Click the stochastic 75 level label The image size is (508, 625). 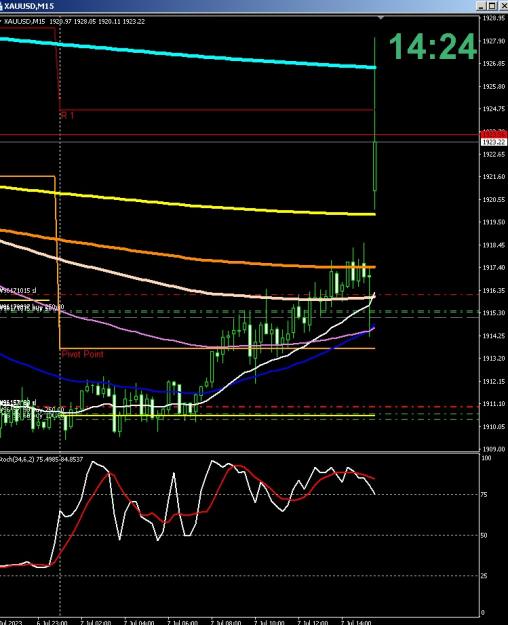[484, 495]
